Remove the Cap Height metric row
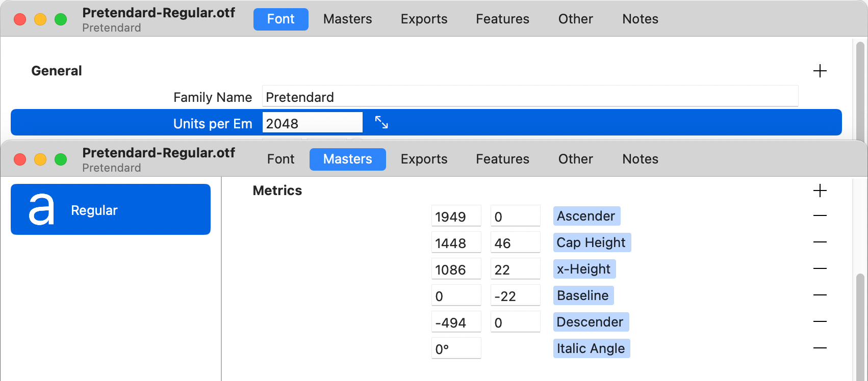Viewport: 868px width, 381px height. (x=820, y=242)
